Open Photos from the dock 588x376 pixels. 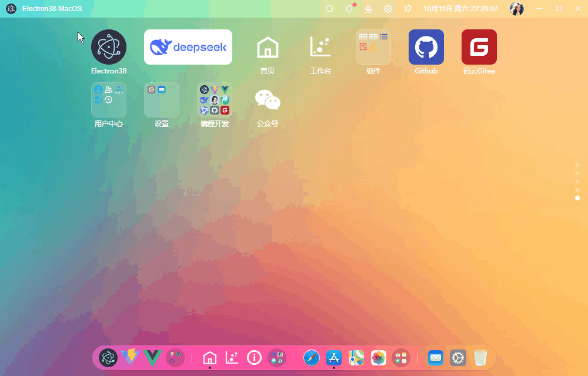pyautogui.click(x=378, y=358)
